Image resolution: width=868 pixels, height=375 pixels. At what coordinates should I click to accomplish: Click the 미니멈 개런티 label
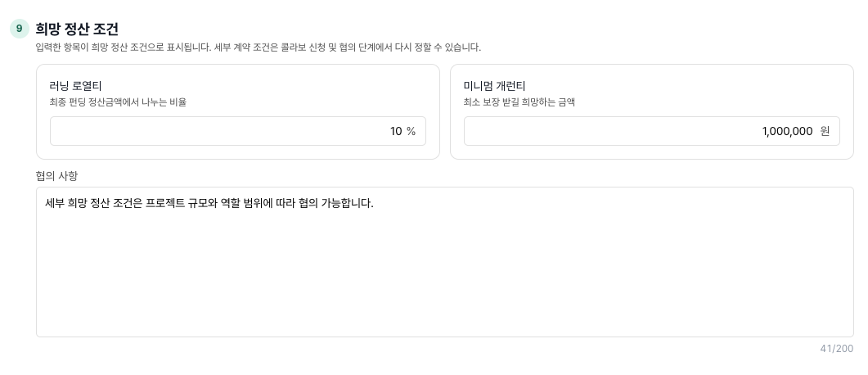494,86
